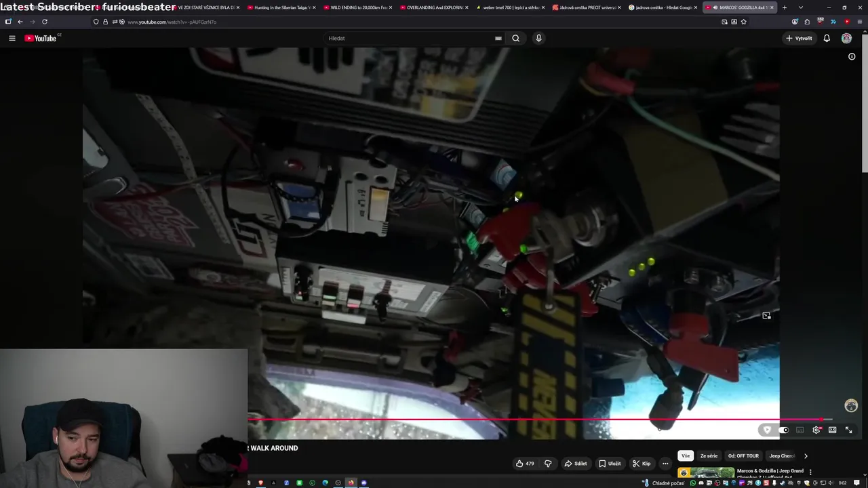Click the floating round avatar button
The height and width of the screenshot is (488, 868).
[851, 405]
